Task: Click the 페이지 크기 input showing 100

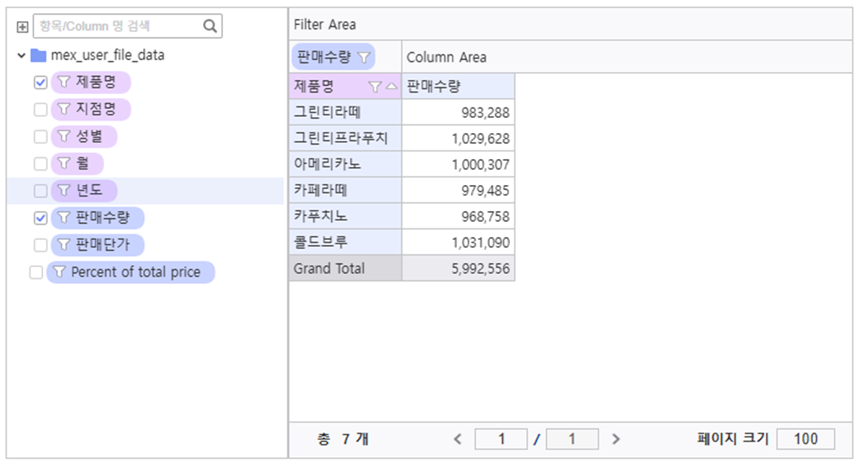Action: point(805,439)
